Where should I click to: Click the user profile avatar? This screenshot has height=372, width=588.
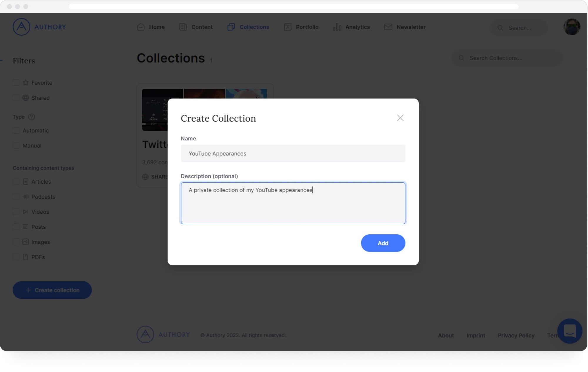[x=572, y=27]
